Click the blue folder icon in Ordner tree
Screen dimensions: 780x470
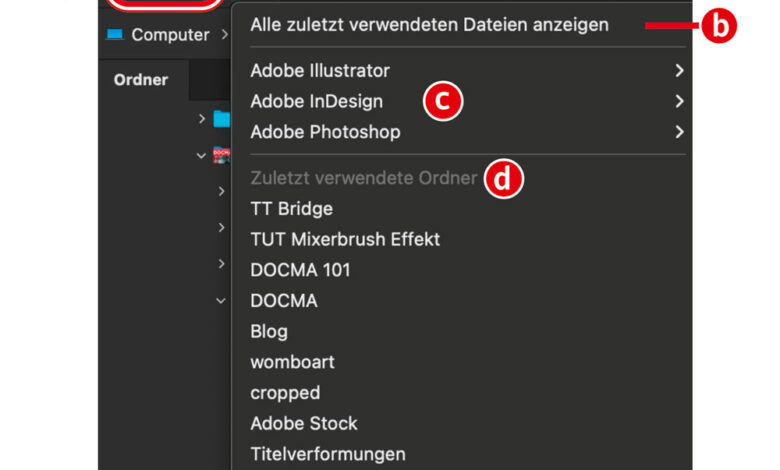[x=221, y=120]
